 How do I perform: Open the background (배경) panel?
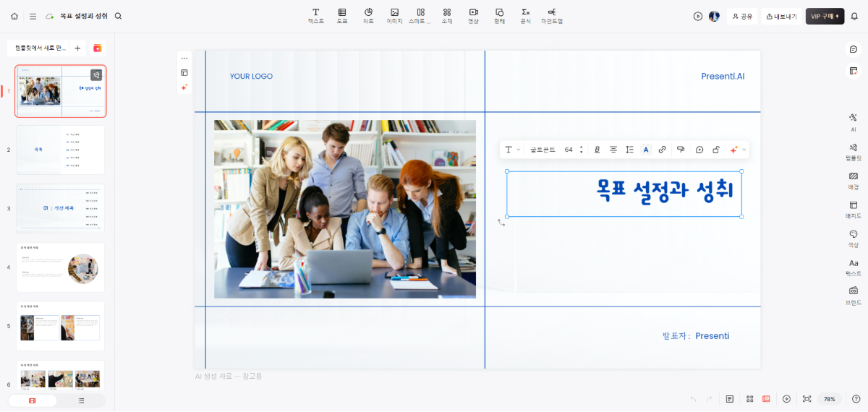point(854,180)
